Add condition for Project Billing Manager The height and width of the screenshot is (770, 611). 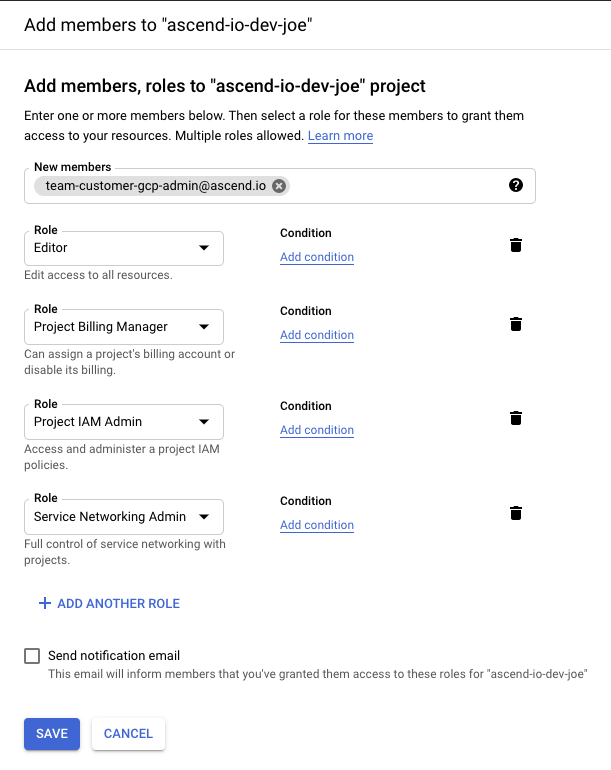click(x=317, y=335)
